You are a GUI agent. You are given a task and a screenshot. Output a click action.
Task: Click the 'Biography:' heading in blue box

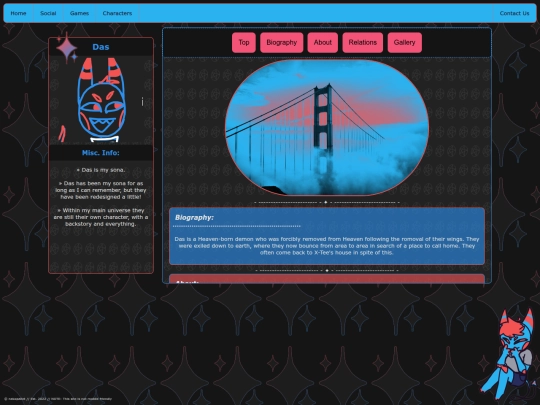click(194, 218)
